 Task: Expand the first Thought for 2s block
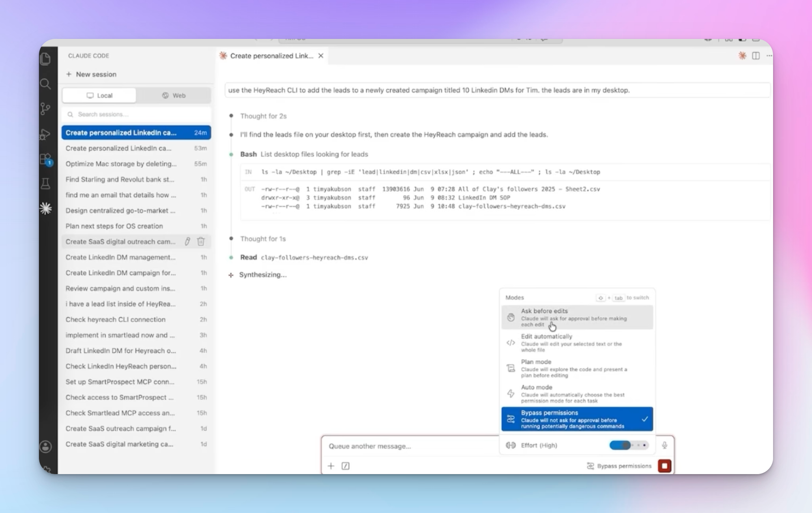click(263, 116)
